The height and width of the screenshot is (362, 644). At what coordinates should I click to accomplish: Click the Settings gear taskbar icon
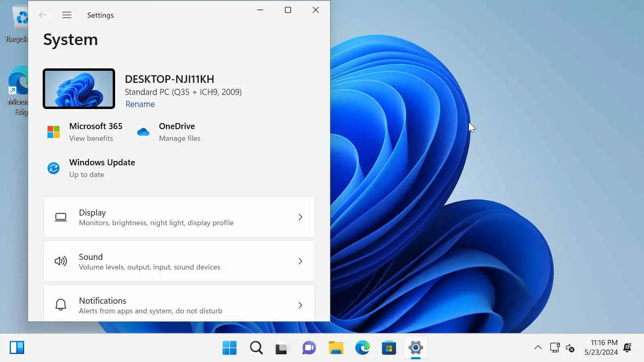(x=415, y=348)
